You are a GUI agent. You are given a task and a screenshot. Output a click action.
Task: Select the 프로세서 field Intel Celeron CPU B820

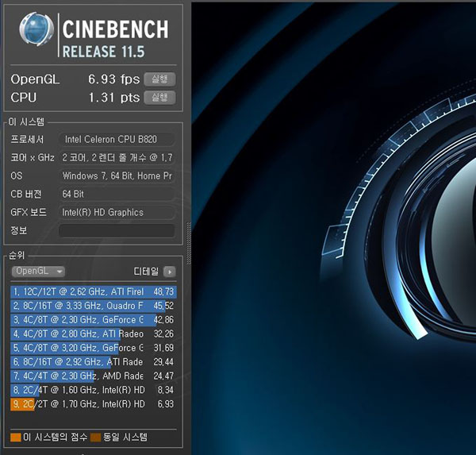pos(117,140)
